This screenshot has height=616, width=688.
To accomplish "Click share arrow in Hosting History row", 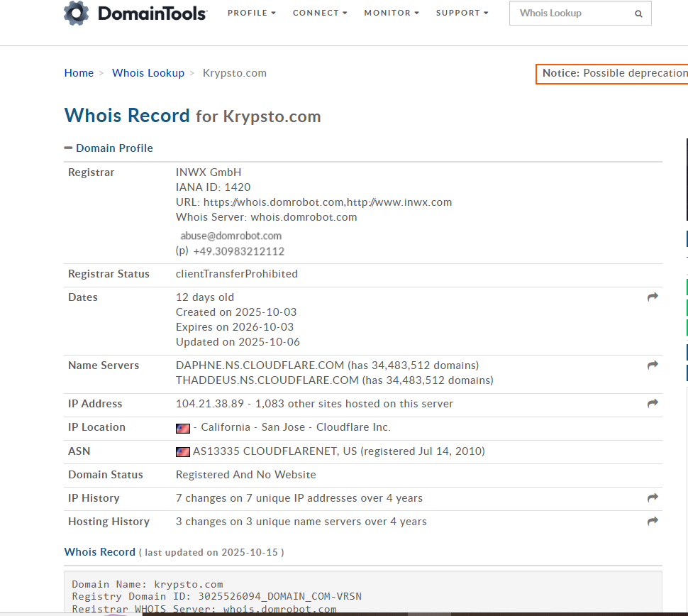I will [x=653, y=521].
